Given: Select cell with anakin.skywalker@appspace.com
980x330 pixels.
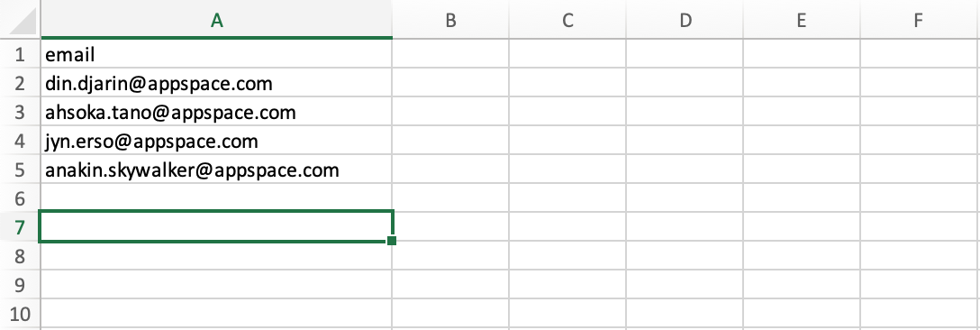Looking at the screenshot, I should point(216,170).
